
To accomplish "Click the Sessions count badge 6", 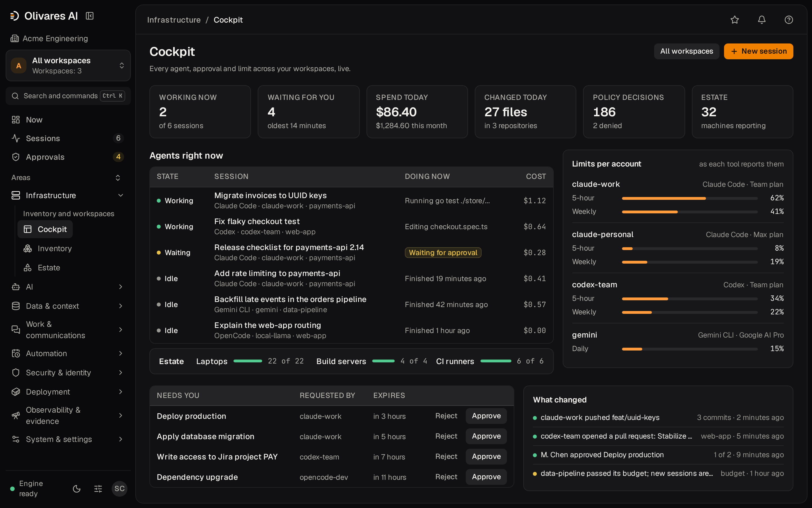I will point(118,138).
